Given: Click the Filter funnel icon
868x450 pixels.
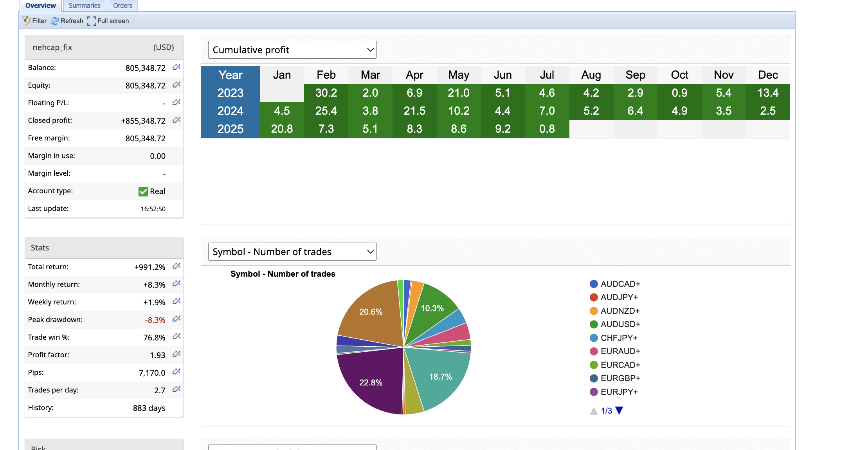Looking at the screenshot, I should [27, 21].
